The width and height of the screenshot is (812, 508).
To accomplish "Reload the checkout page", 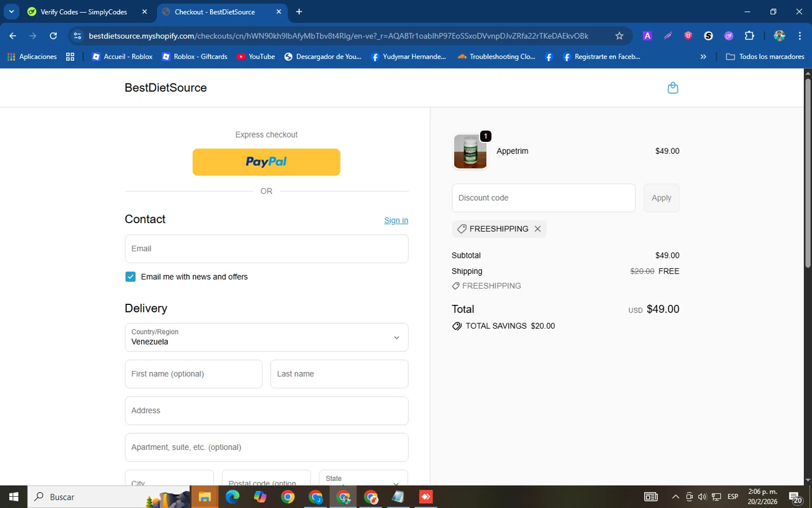I will click(53, 36).
